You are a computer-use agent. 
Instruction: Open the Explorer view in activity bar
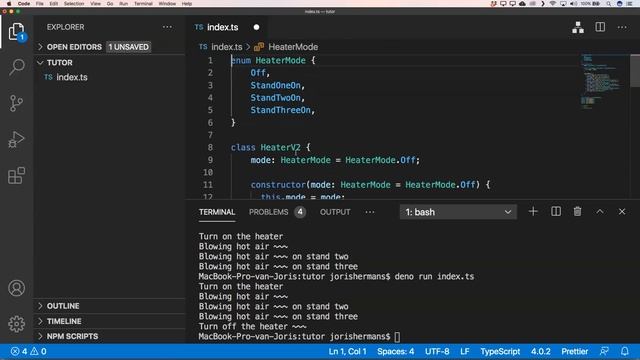(x=16, y=32)
